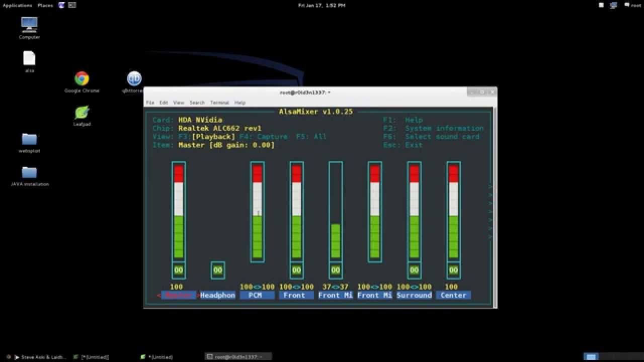The image size is (644, 362).
Task: Click the Front volume bar
Action: pos(296,212)
